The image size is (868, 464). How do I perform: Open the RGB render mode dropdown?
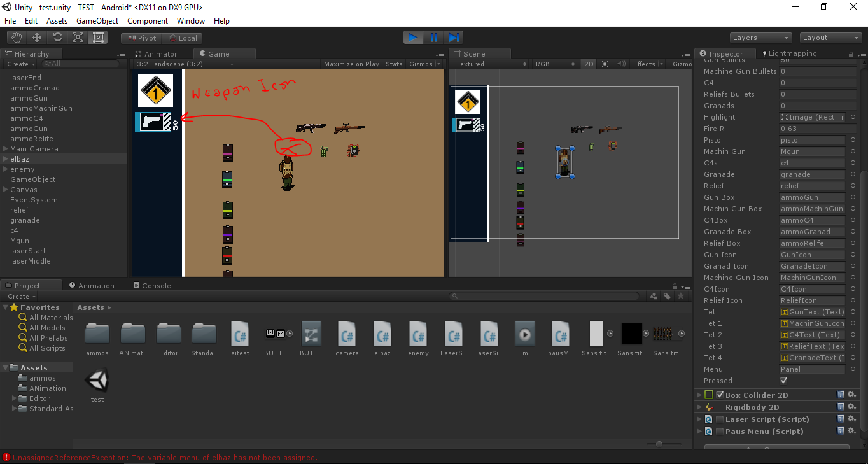point(554,64)
